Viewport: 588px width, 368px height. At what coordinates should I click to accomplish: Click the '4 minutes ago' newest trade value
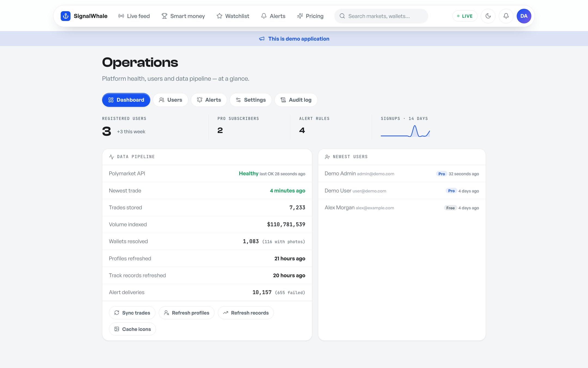287,191
